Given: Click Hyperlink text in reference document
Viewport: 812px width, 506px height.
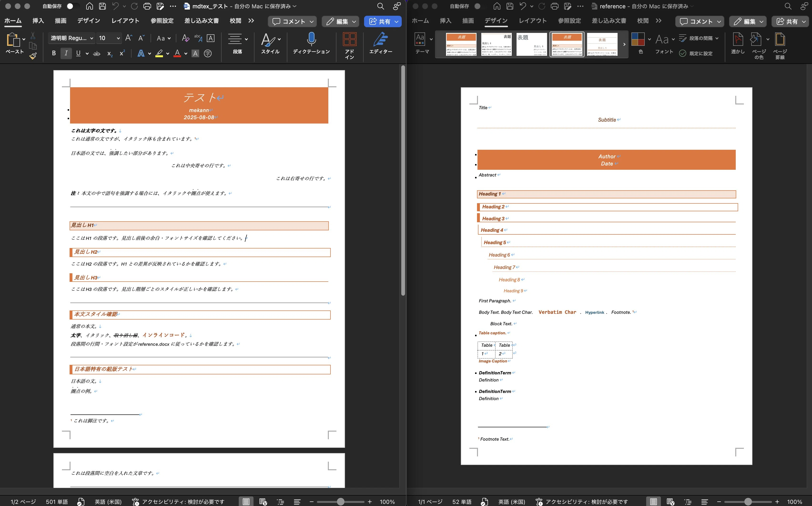Looking at the screenshot, I should [x=594, y=313].
